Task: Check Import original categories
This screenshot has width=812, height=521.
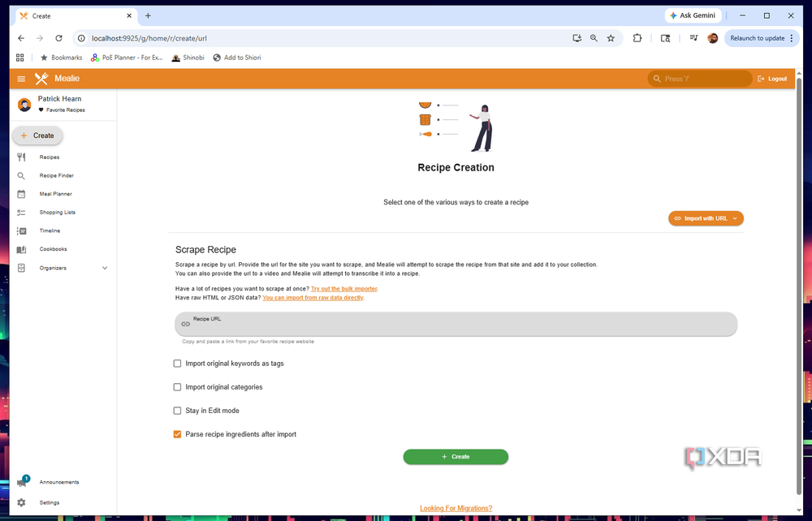Action: click(x=177, y=387)
